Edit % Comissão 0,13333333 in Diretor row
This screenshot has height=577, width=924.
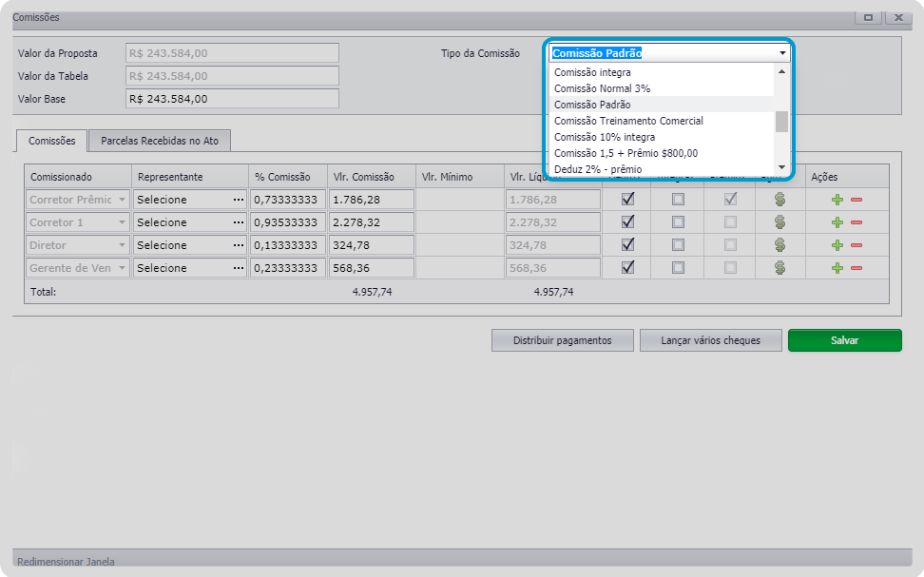click(288, 245)
